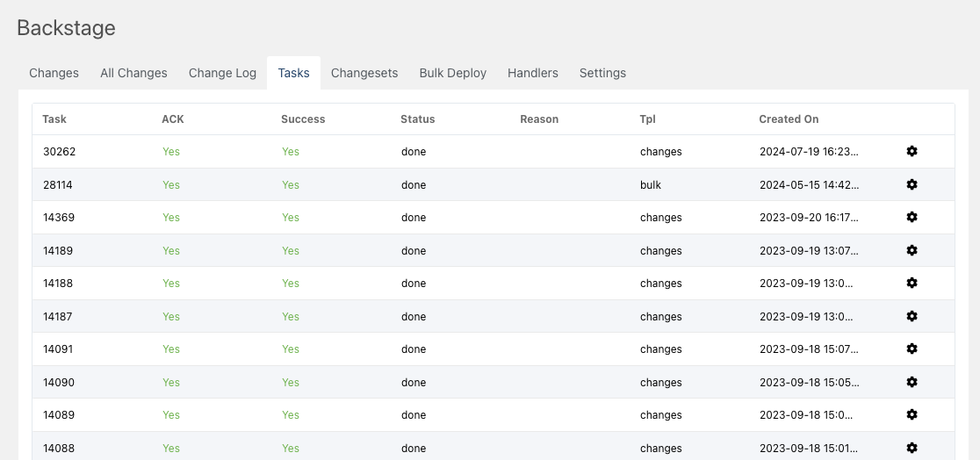This screenshot has height=460, width=980.
Task: Click the gear icon for task 30262
Action: (912, 151)
